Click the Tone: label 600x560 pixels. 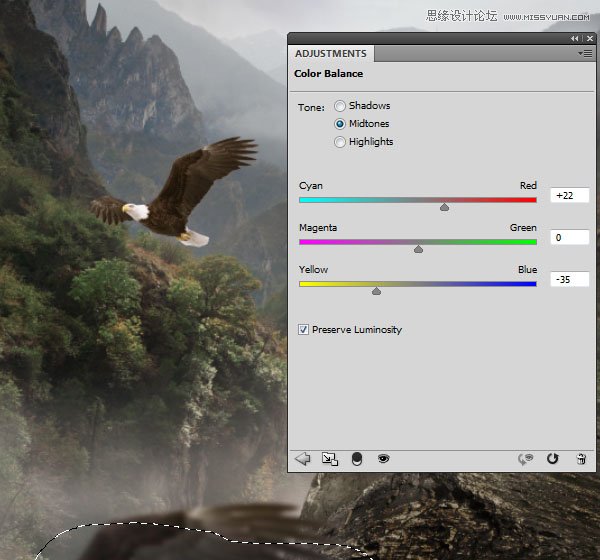coord(311,108)
